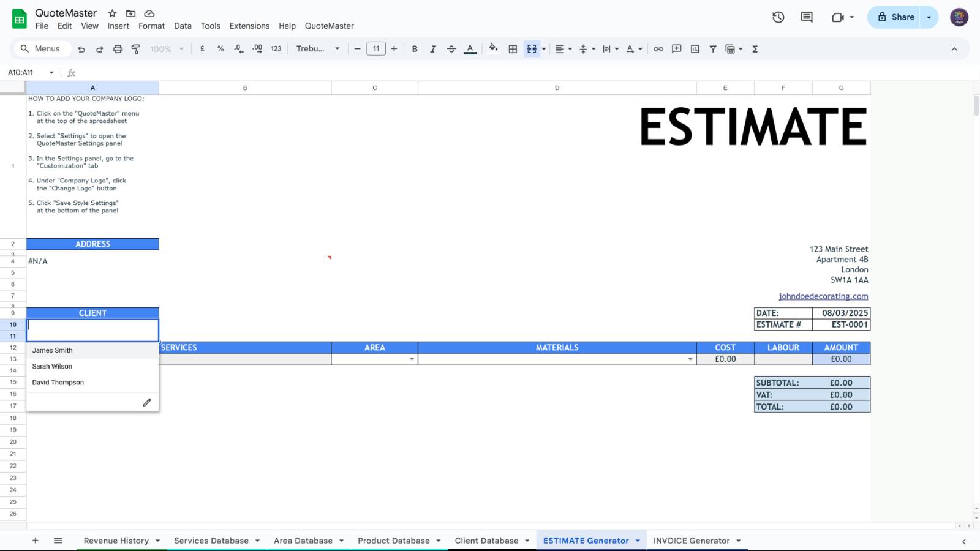
Task: Select Sarah Wilson from the client list
Action: point(52,366)
